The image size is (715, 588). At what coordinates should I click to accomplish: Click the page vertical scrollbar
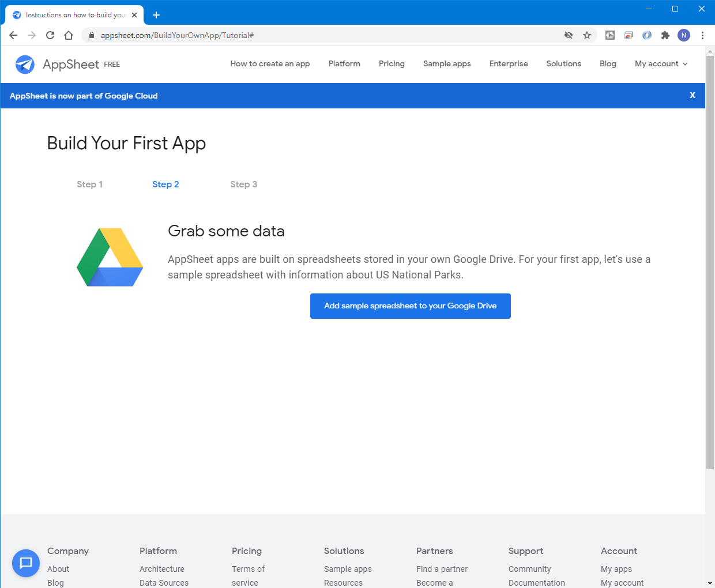(710, 259)
